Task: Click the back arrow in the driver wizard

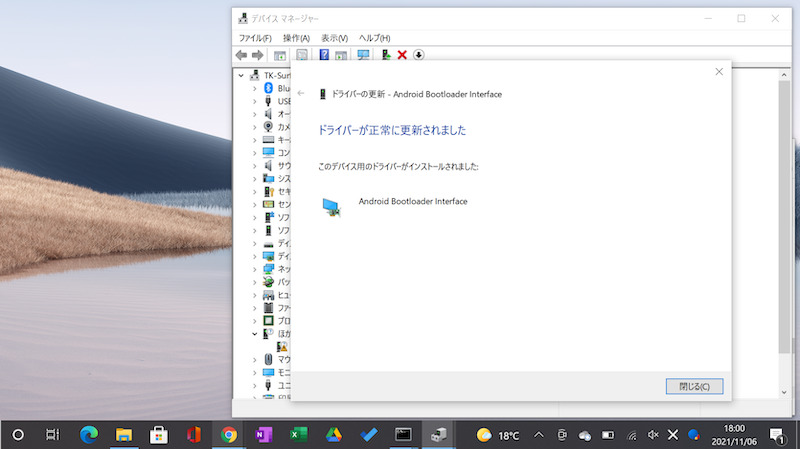Action: coord(301,94)
